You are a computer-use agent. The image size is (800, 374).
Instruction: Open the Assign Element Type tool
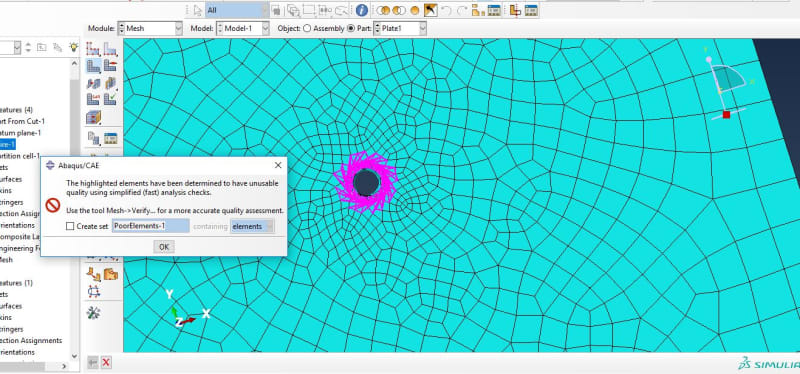point(110,83)
